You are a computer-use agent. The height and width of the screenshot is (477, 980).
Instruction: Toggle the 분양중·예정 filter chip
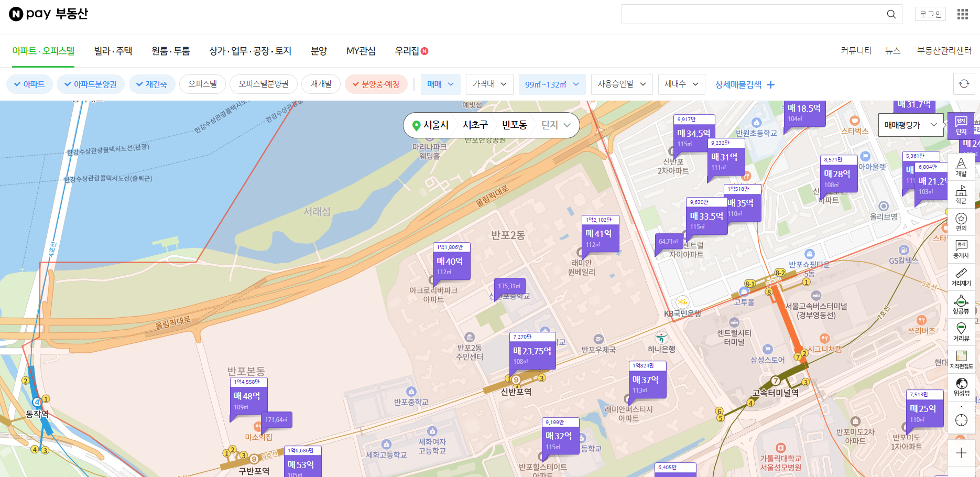pyautogui.click(x=376, y=84)
